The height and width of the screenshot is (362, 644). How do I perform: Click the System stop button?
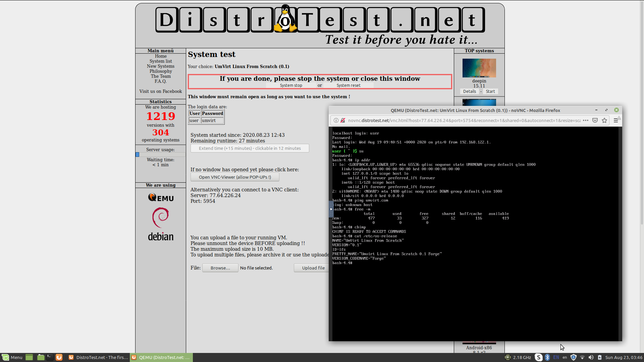(x=291, y=85)
